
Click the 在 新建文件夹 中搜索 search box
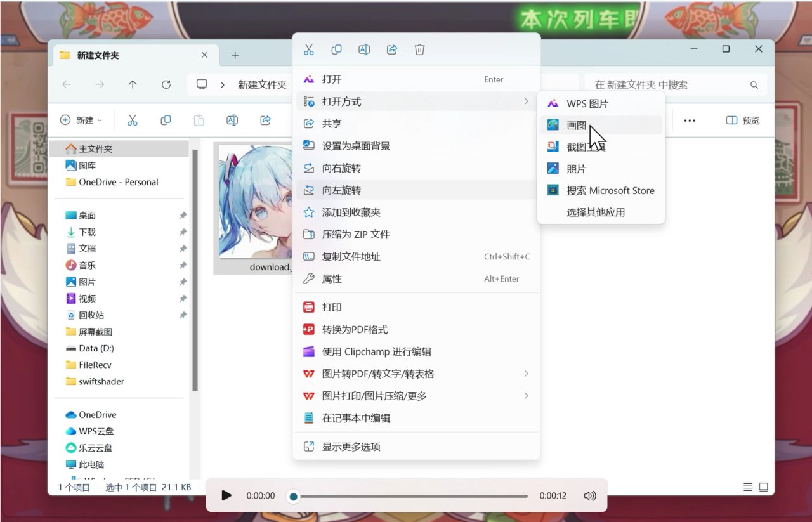[676, 84]
